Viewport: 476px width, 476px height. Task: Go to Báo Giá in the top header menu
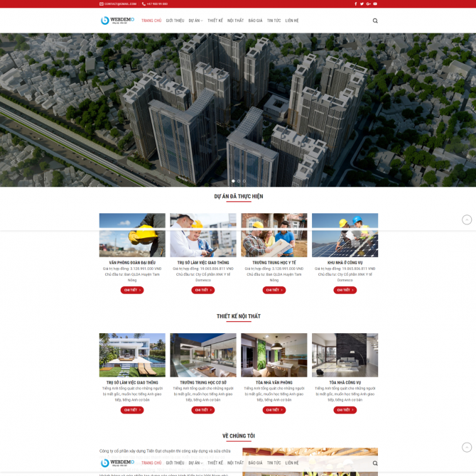[x=255, y=21]
